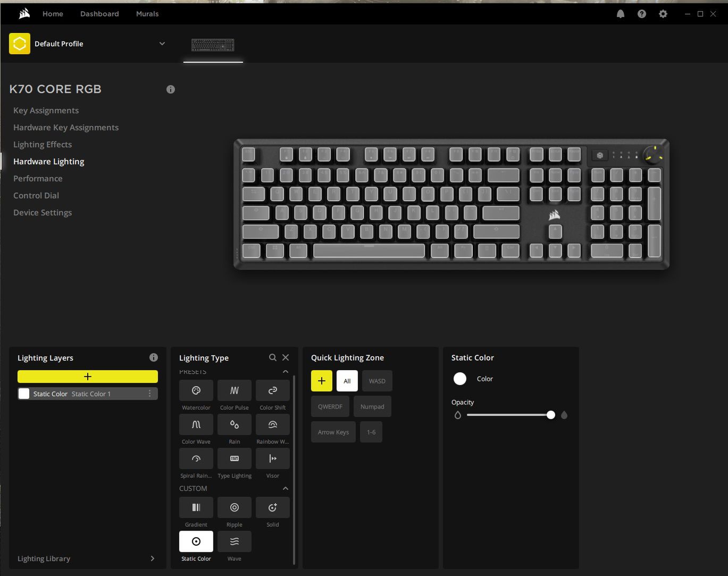Select the 1-6 lighting zone
This screenshot has width=728, height=576.
[371, 432]
